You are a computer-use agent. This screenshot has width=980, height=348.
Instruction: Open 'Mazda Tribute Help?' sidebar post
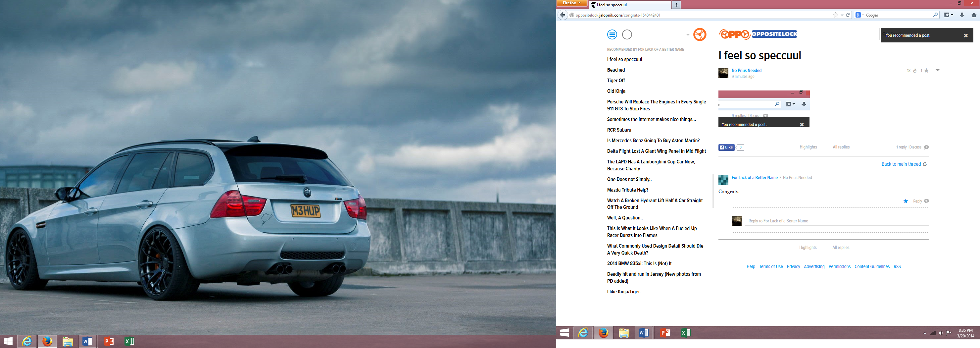point(628,190)
